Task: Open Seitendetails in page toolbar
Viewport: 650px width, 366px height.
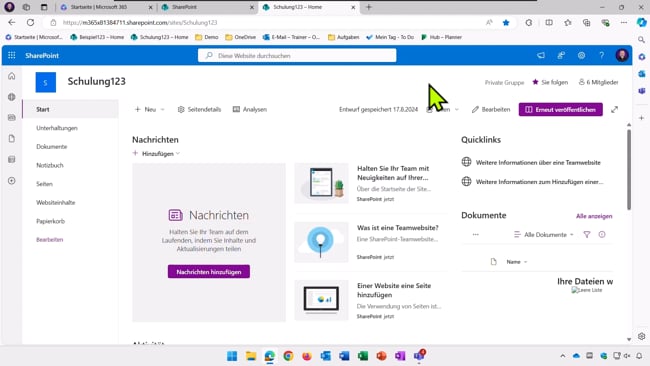Action: pyautogui.click(x=199, y=109)
